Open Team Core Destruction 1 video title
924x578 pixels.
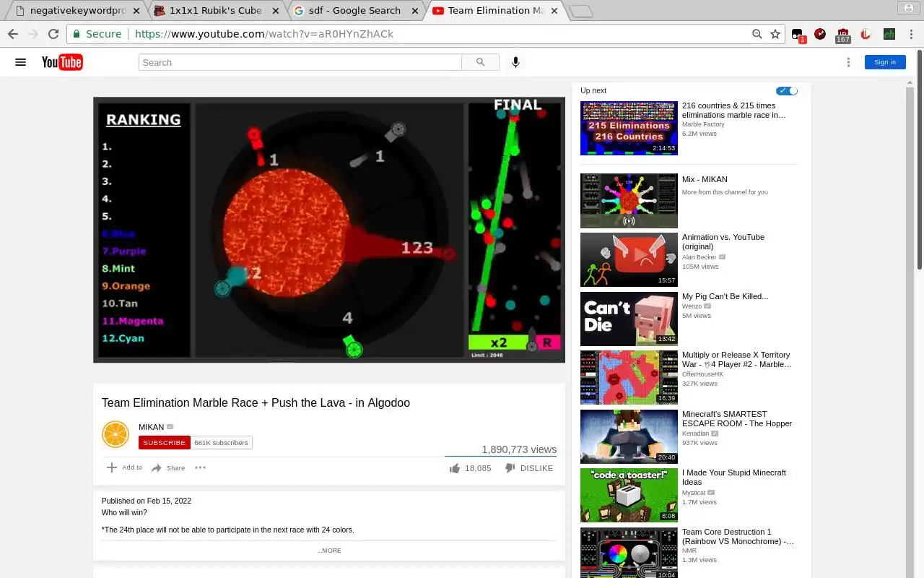pyautogui.click(x=738, y=537)
